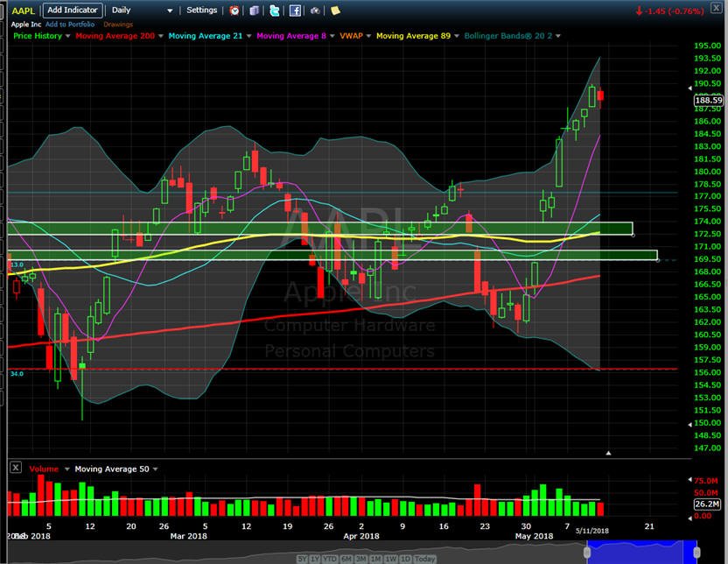Open the Settings menu
Screen dimensions: 728x564
point(201,11)
